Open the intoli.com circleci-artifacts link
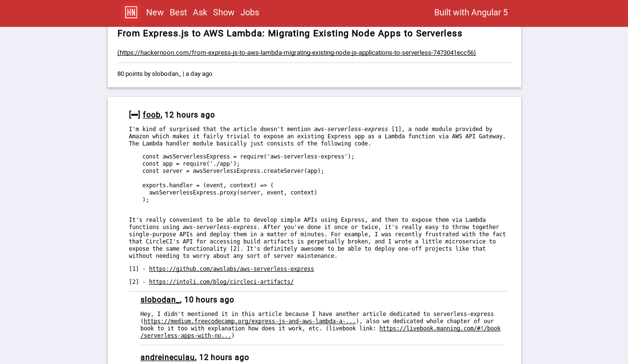 221,282
